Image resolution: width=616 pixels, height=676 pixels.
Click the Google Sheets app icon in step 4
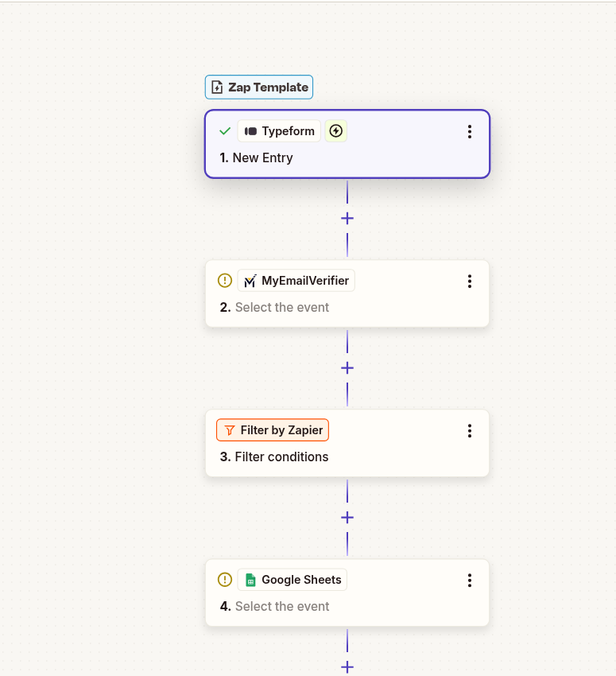(250, 579)
